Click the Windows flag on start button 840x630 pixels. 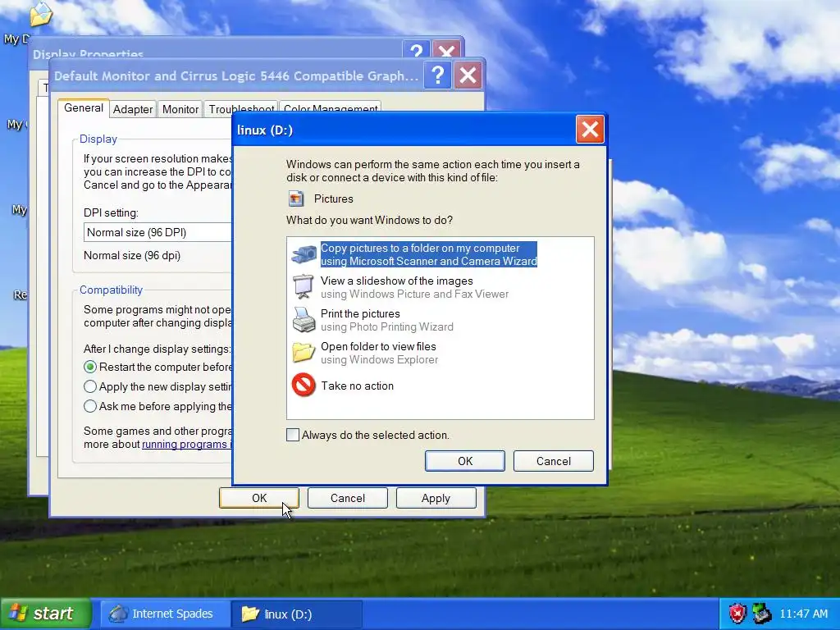click(x=18, y=613)
